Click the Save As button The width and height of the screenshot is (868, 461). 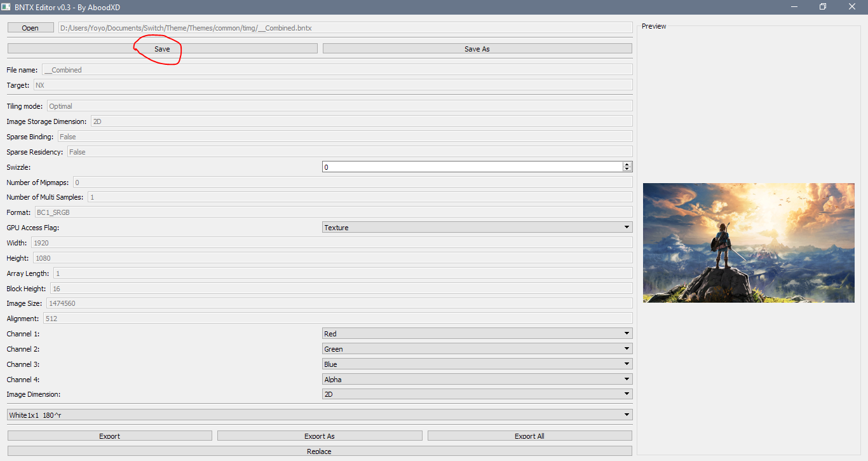tap(477, 48)
